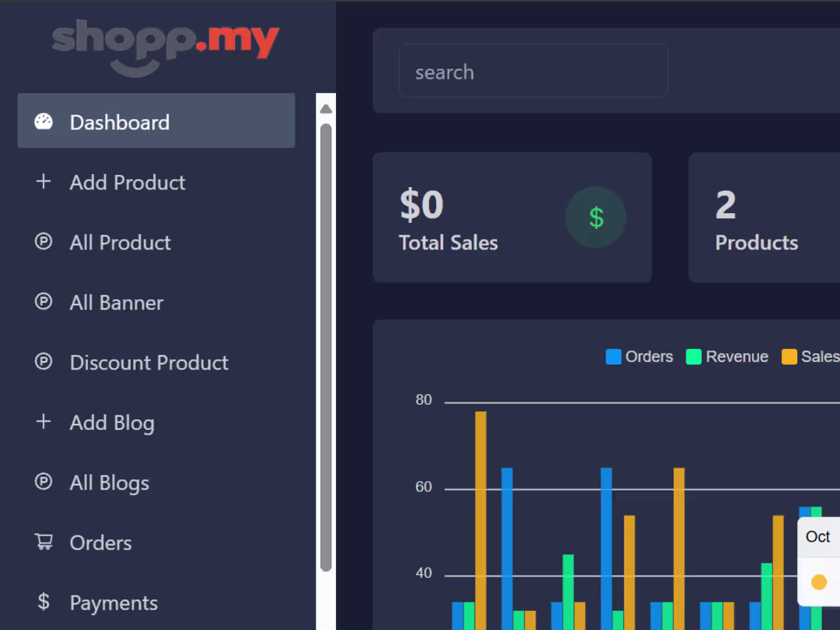Select Discount Product from the sidebar menu

(149, 362)
